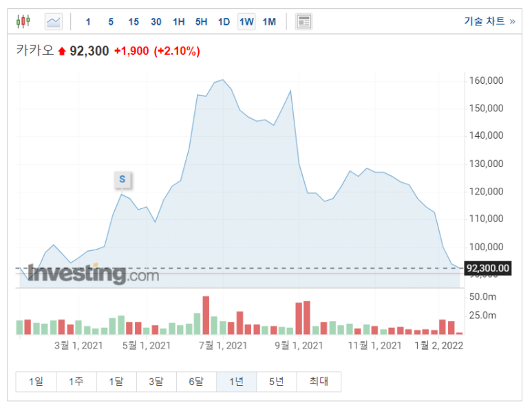Select the 1M interval
Image resolution: width=532 pixels, height=407 pixels.
click(x=269, y=22)
